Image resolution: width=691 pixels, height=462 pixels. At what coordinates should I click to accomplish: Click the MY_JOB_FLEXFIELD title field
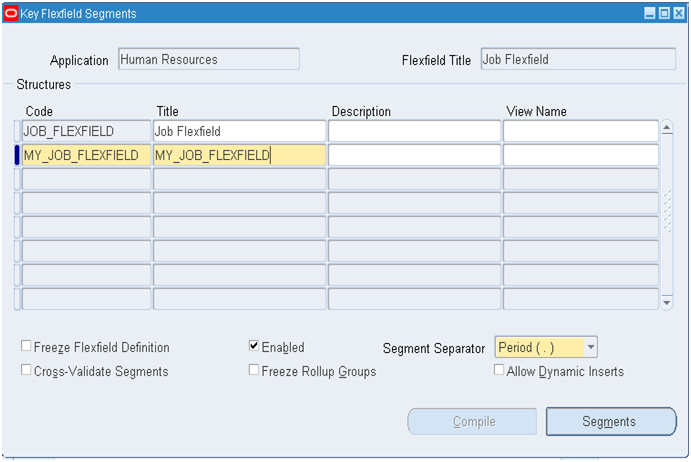coord(239,155)
